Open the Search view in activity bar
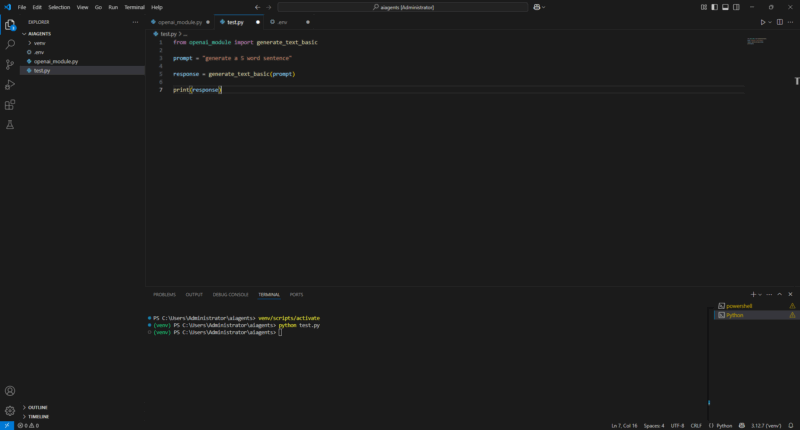 click(10, 44)
